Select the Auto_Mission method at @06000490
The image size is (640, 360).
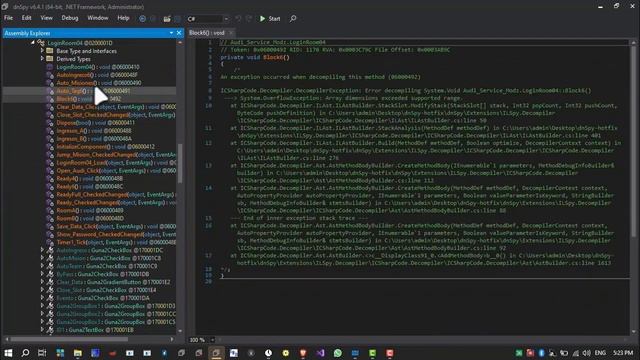pos(99,83)
